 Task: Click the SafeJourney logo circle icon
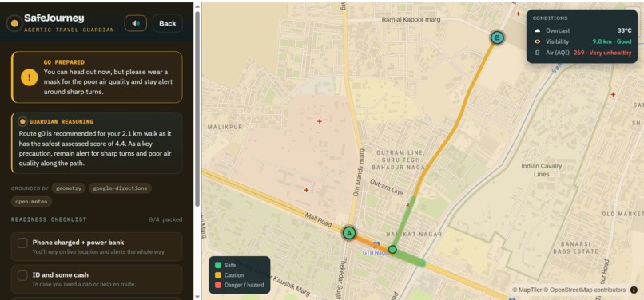click(x=14, y=23)
